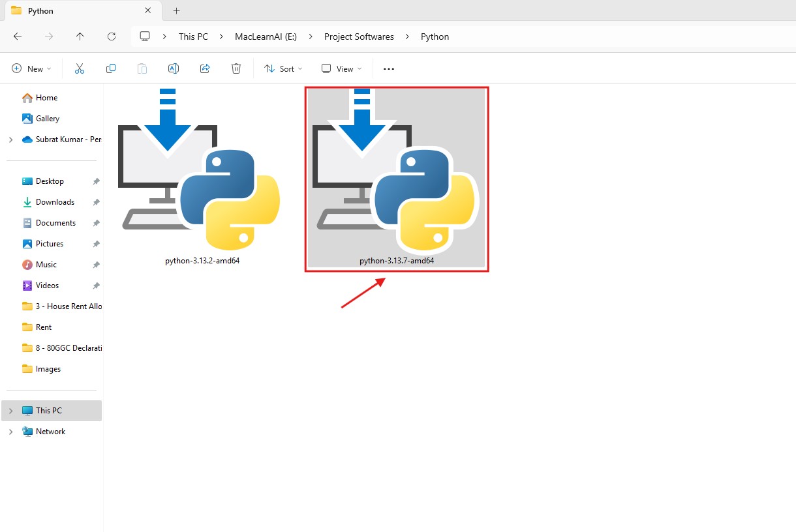Expand the Network tree node
The width and height of the screenshot is (796, 532).
point(10,432)
